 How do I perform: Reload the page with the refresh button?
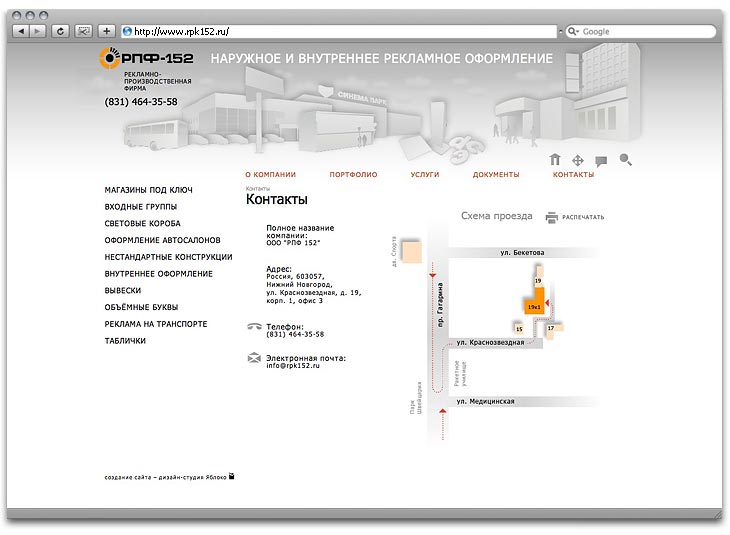point(60,31)
